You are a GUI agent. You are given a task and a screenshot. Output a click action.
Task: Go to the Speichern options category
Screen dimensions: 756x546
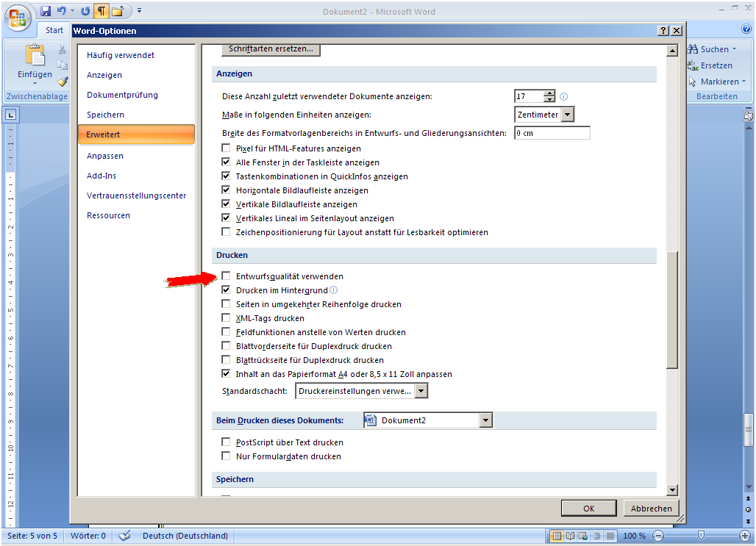(106, 115)
